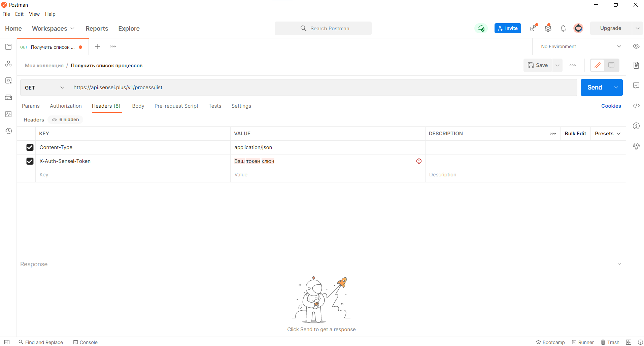Open the Collections sidebar icon

click(8, 47)
